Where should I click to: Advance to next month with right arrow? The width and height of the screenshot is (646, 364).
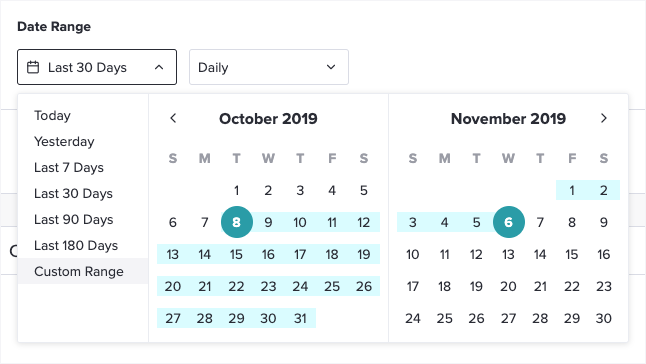click(604, 119)
